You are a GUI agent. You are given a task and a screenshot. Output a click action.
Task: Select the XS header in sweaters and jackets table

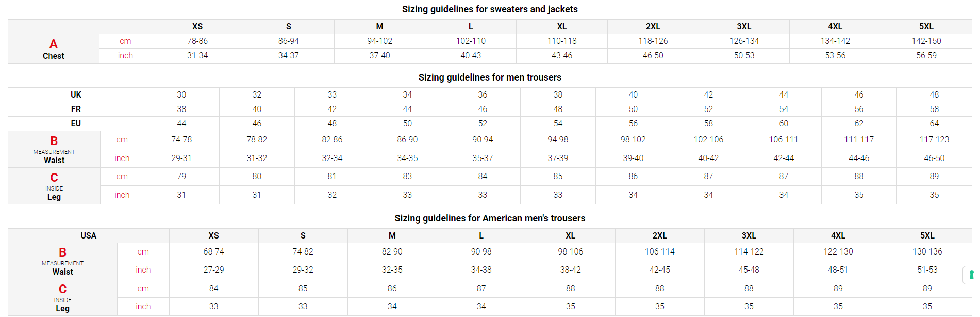(x=197, y=27)
